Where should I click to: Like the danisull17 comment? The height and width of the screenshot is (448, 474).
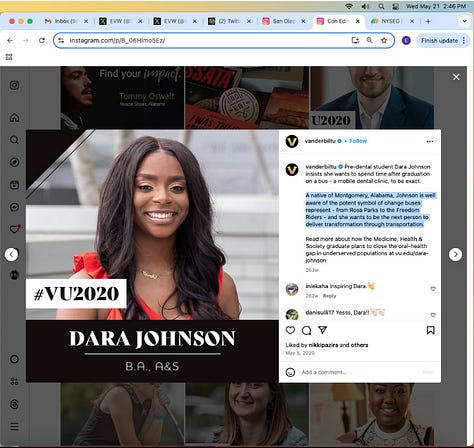click(x=433, y=315)
